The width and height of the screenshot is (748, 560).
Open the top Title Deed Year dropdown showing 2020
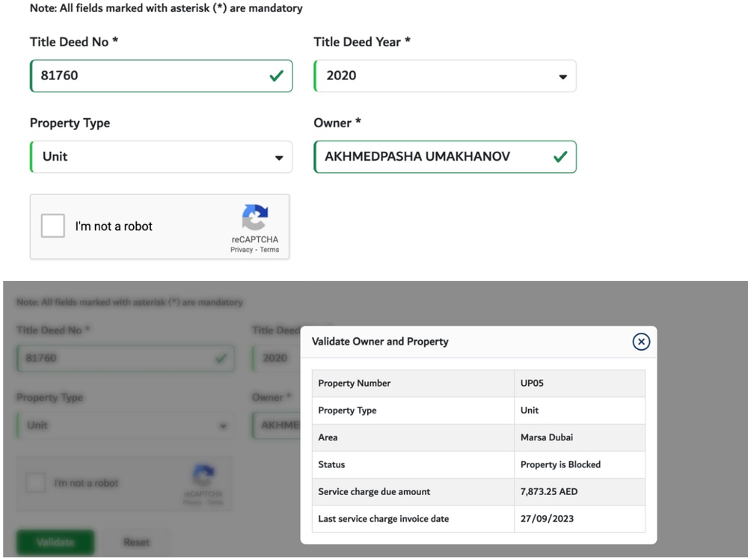[445, 76]
